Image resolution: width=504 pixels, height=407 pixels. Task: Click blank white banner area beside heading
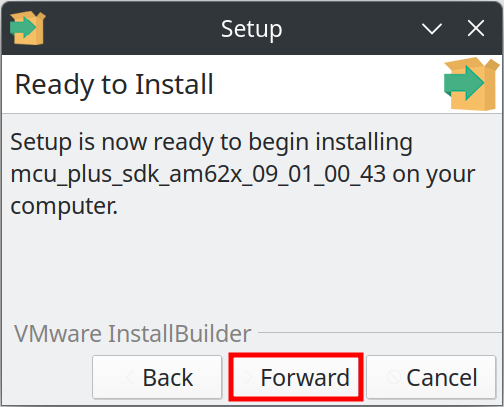(327, 85)
